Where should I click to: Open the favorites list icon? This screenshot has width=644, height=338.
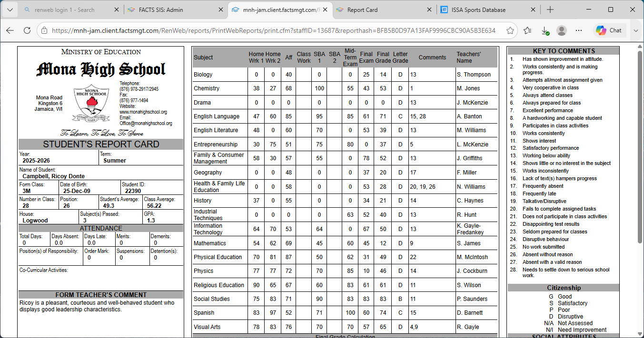coord(527,30)
